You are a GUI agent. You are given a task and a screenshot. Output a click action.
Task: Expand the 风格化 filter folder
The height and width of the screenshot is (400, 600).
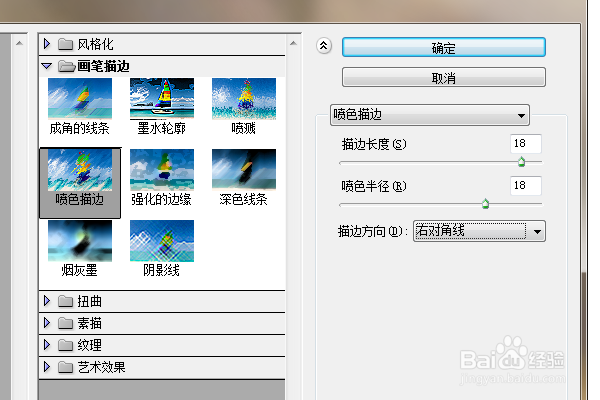pyautogui.click(x=47, y=44)
